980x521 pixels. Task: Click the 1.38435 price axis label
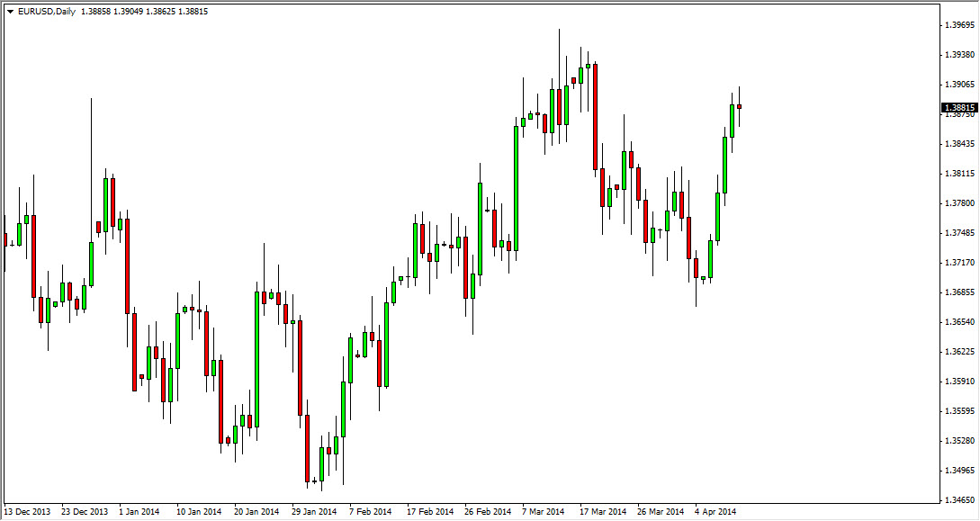[x=960, y=144]
